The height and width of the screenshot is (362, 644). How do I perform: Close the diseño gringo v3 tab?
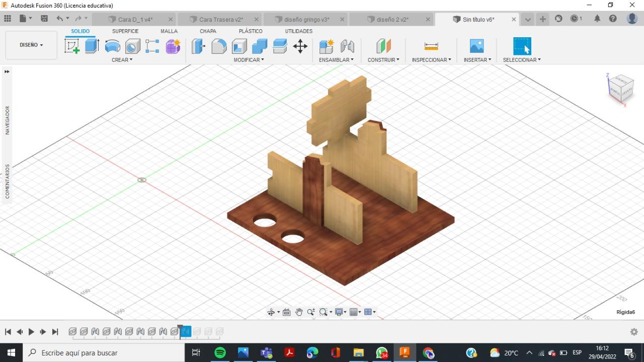[x=343, y=20]
